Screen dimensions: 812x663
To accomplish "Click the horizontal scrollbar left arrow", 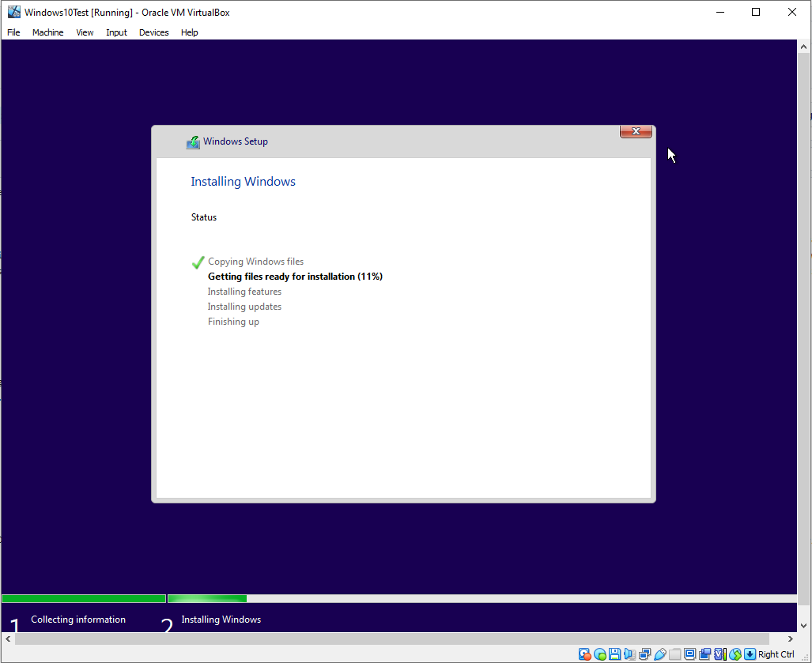I will pyautogui.click(x=8, y=639).
